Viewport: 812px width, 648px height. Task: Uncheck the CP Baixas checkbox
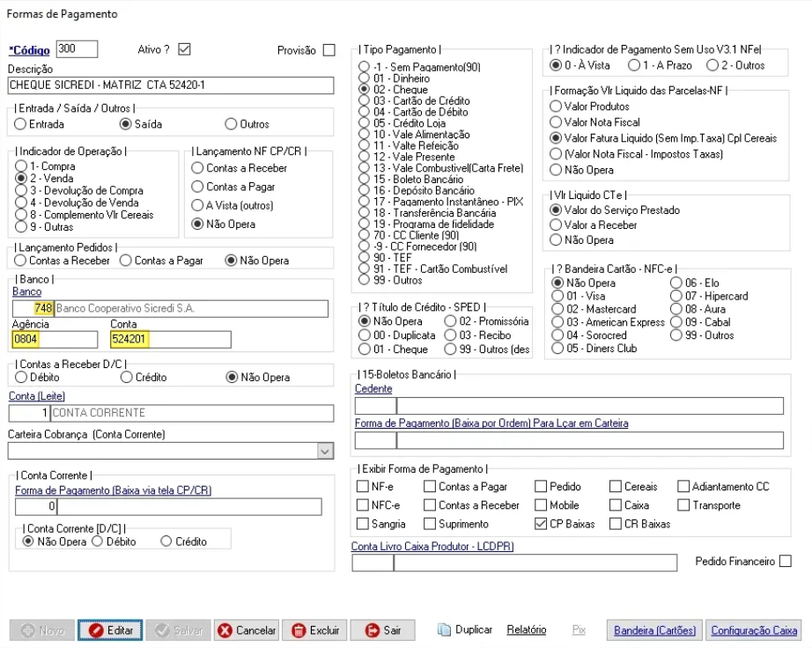click(541, 524)
